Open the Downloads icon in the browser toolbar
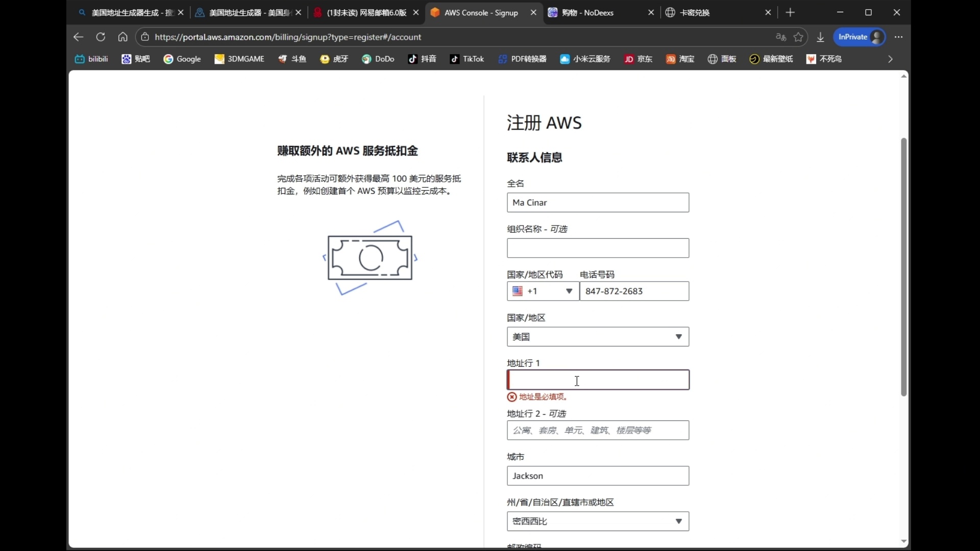980x551 pixels. (820, 37)
